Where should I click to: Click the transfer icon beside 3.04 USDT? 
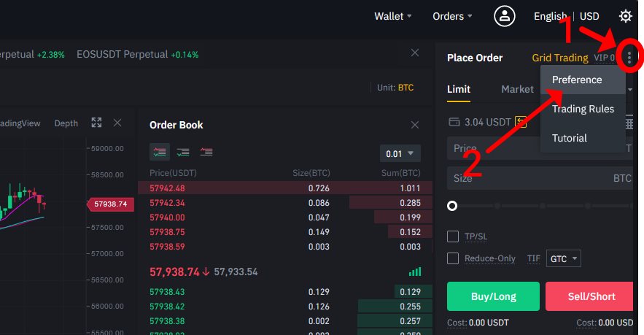tap(520, 122)
